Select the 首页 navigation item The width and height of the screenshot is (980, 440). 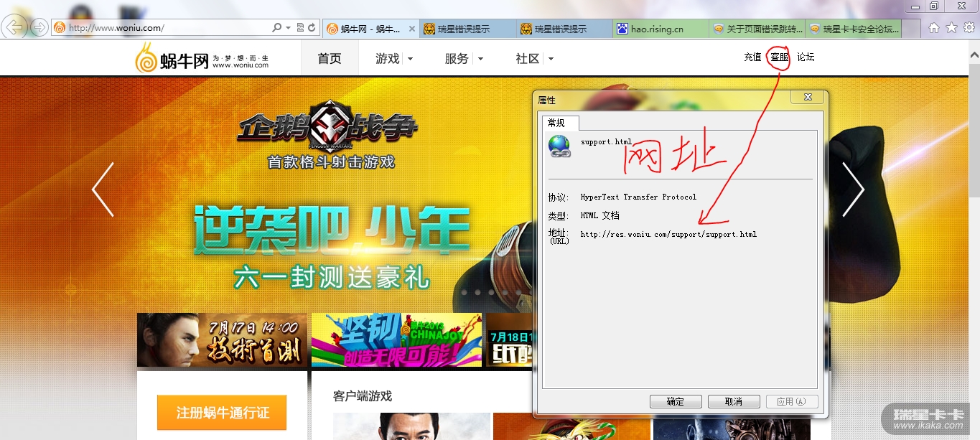[330, 58]
